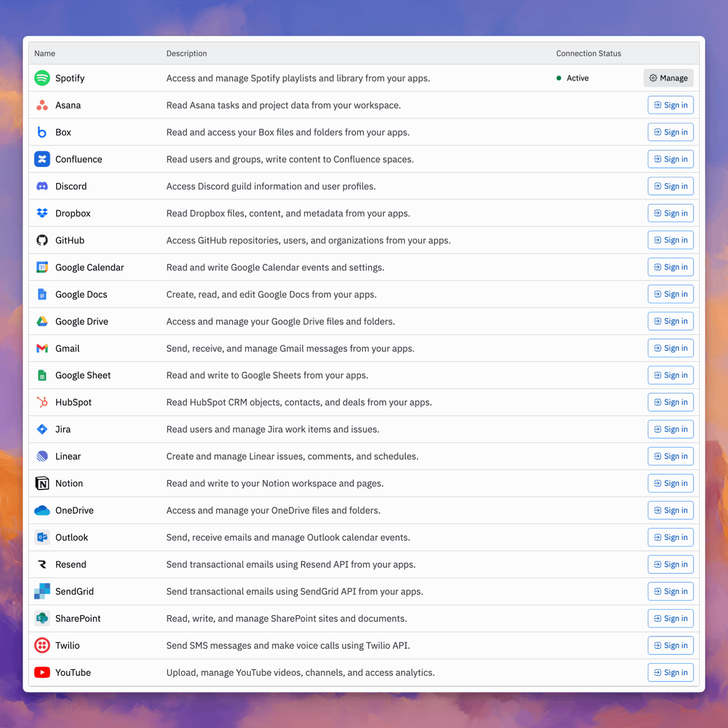
Task: Sign in to Google Sheet
Action: pyautogui.click(x=670, y=376)
